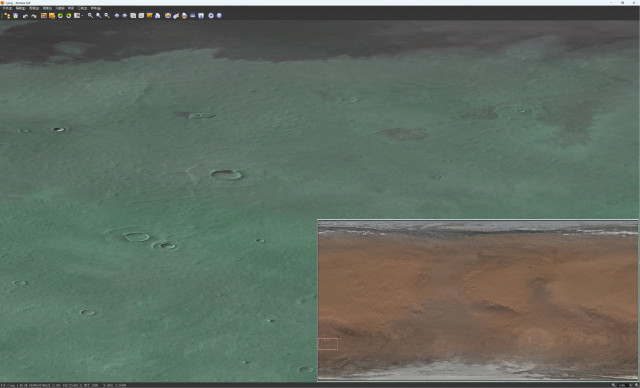Click the second green circular refresh icon

pyautogui.click(x=69, y=16)
